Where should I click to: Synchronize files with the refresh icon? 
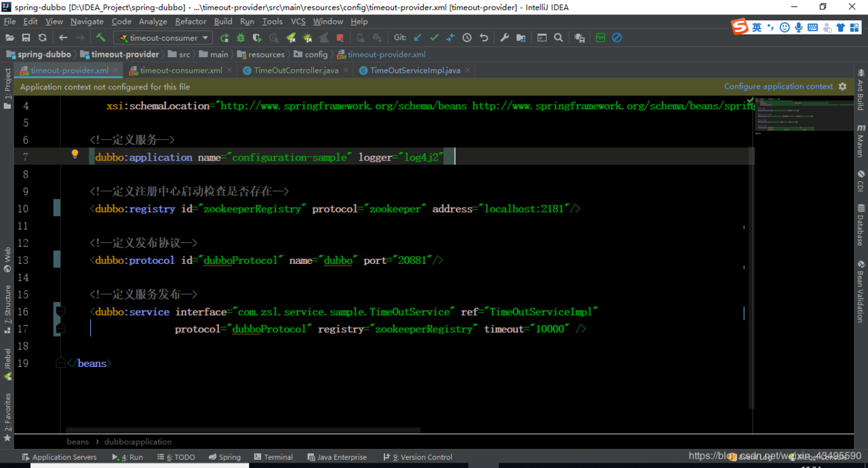coord(42,38)
